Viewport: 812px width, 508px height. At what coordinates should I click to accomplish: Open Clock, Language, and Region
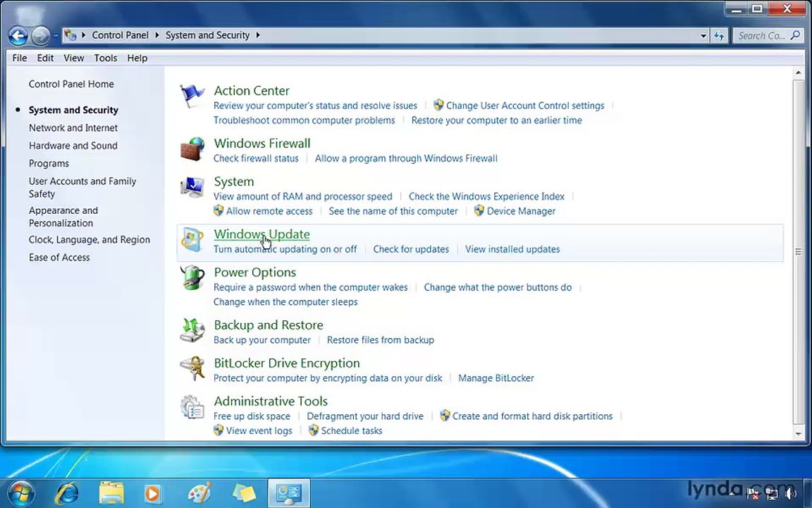[x=89, y=239]
